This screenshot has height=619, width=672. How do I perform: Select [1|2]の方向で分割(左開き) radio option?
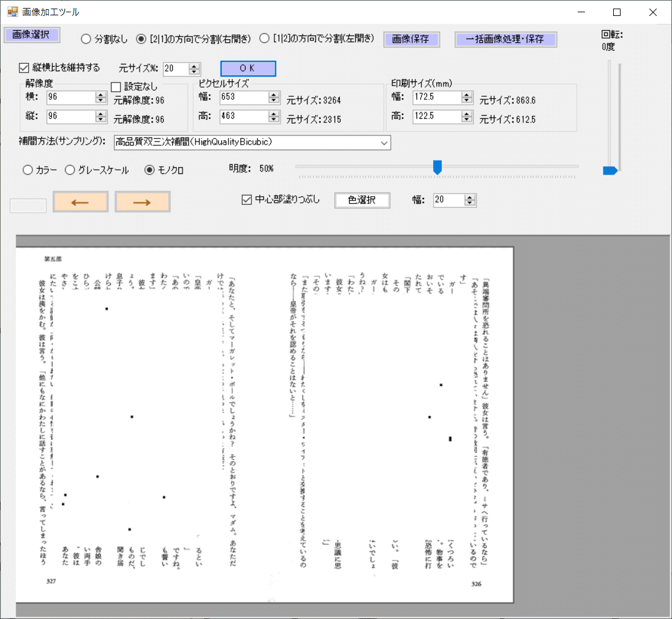click(x=317, y=39)
